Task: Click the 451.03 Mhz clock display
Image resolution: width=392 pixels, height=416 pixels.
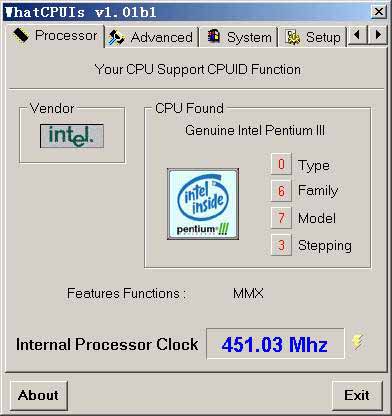Action: (x=275, y=344)
